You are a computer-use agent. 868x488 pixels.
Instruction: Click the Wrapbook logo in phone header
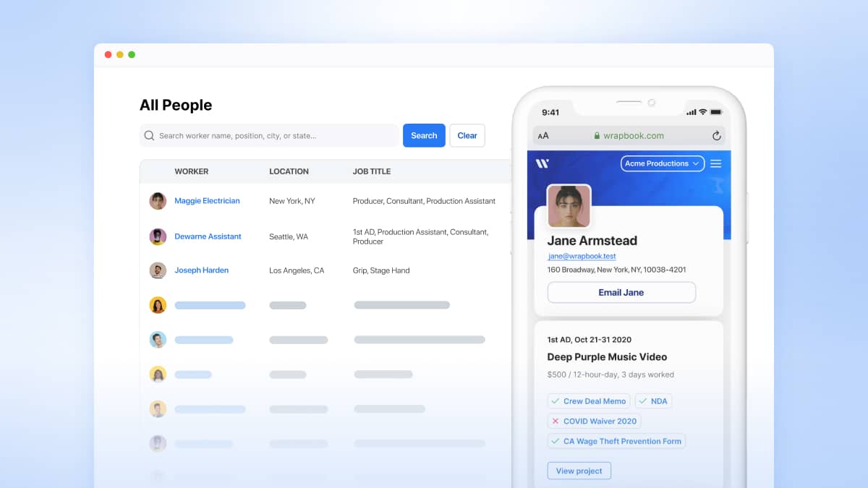coord(542,163)
